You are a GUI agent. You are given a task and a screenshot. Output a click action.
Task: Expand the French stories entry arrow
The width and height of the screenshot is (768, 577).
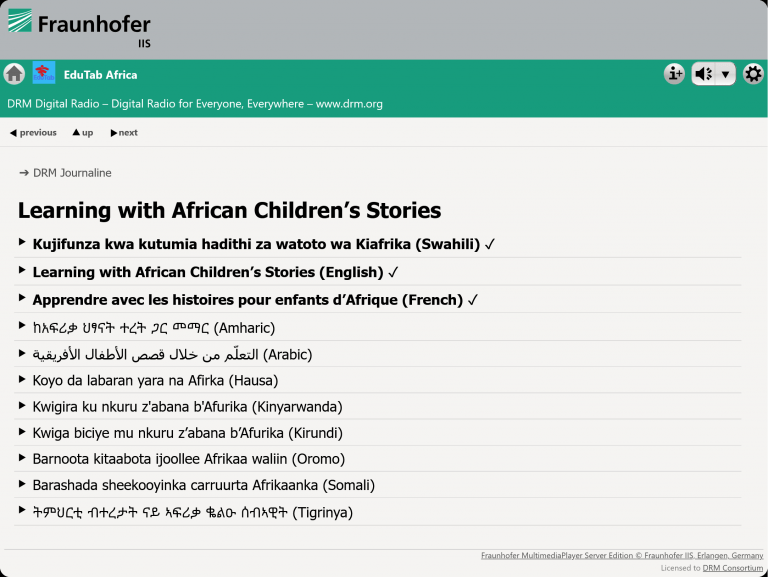(x=22, y=299)
